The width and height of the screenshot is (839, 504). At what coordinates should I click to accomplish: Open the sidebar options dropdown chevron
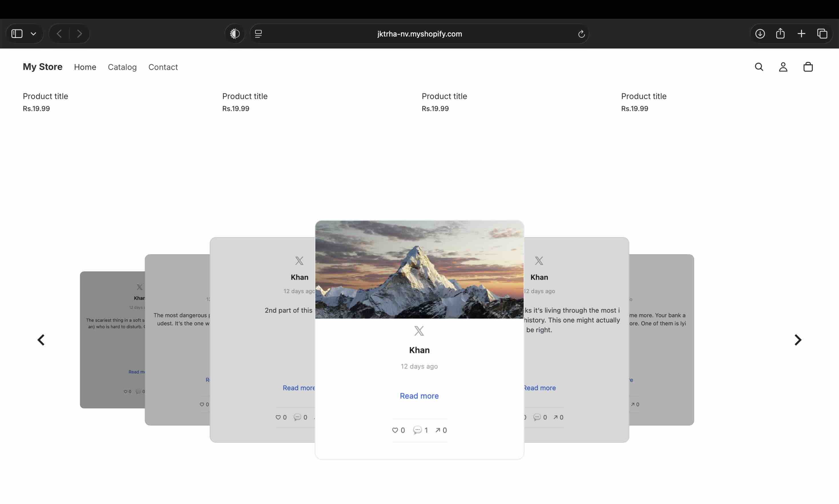tap(33, 34)
